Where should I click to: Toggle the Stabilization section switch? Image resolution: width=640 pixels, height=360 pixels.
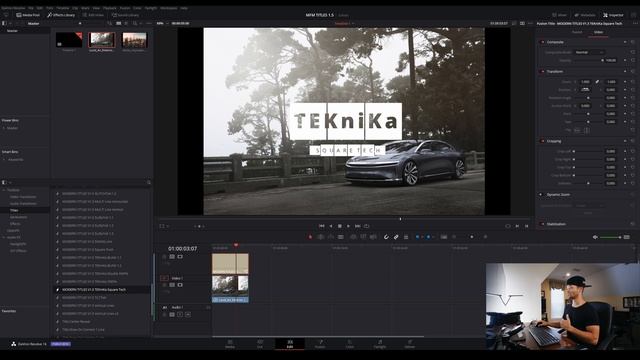click(x=542, y=224)
